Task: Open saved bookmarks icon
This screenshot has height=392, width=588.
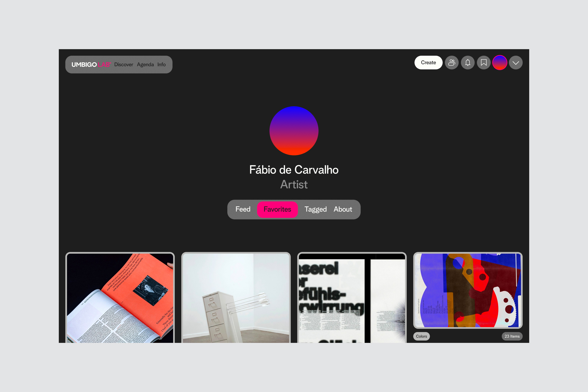Action: [x=484, y=63]
